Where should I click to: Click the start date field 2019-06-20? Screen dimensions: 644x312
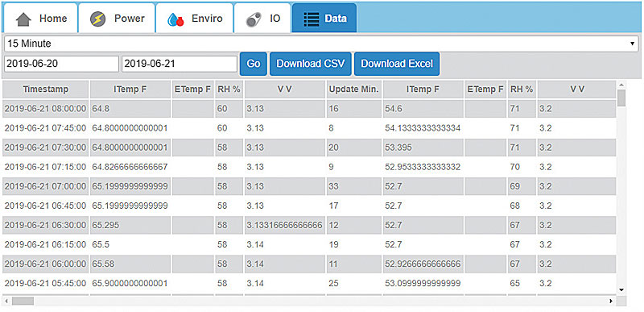coord(62,64)
